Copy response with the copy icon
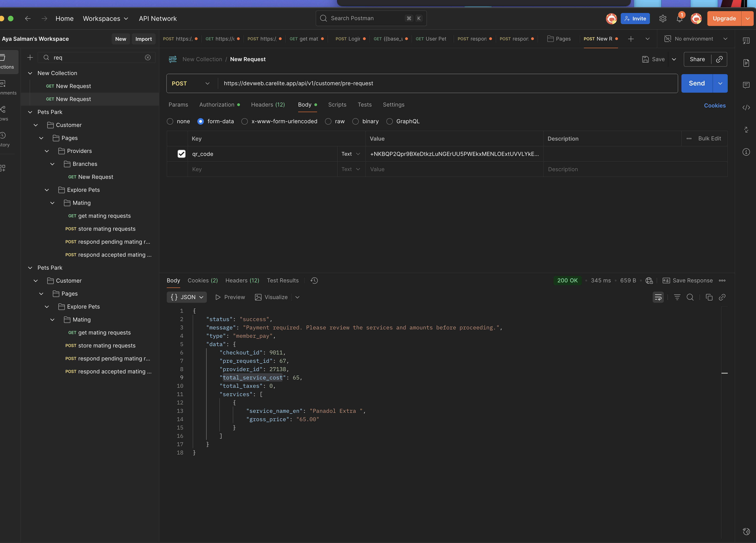 click(709, 297)
